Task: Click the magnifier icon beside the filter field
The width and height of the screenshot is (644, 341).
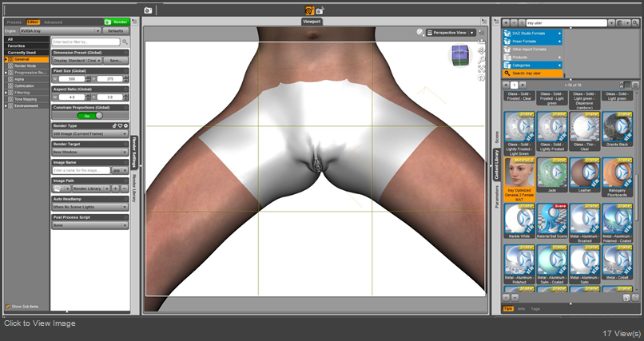Action: tap(125, 42)
